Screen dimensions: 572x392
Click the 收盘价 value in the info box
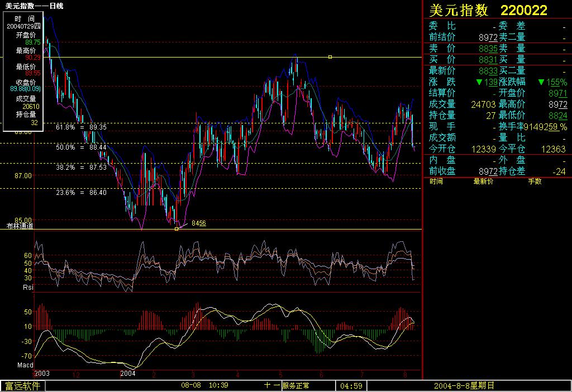(25, 88)
